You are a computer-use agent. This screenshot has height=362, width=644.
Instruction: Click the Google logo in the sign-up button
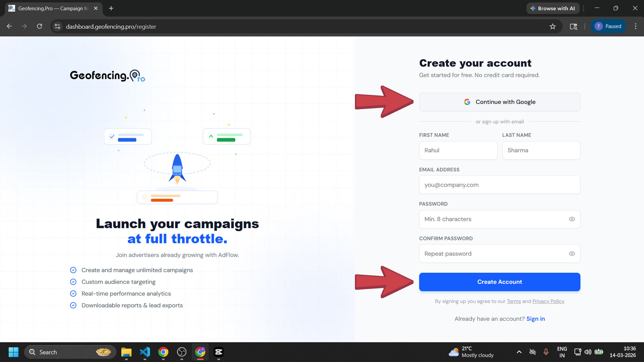pos(467,102)
